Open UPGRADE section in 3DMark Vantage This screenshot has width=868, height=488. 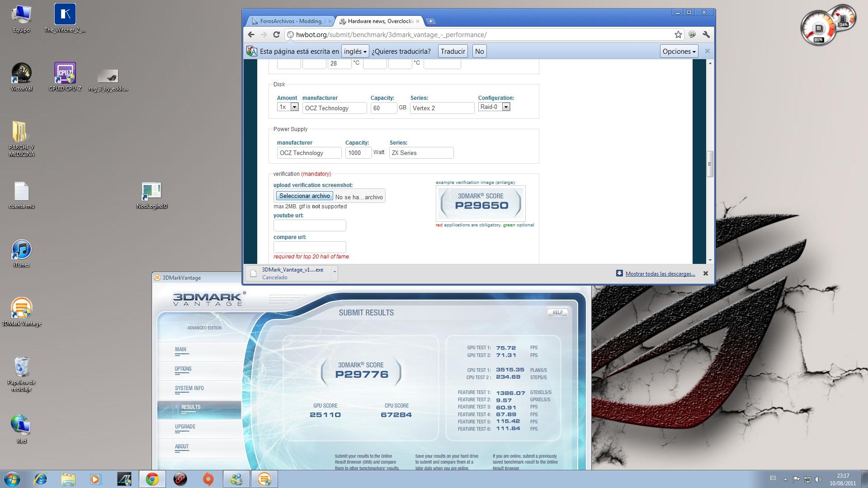(185, 427)
